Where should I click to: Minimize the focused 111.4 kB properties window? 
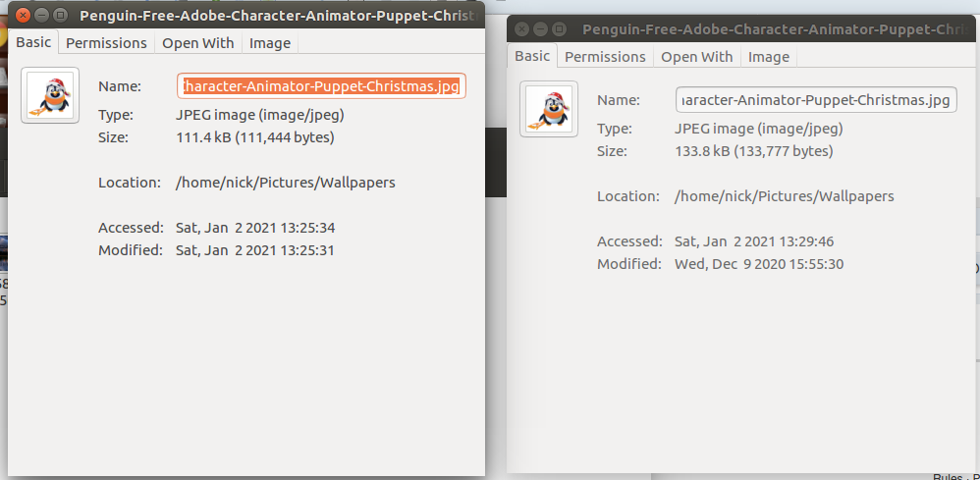tap(40, 16)
